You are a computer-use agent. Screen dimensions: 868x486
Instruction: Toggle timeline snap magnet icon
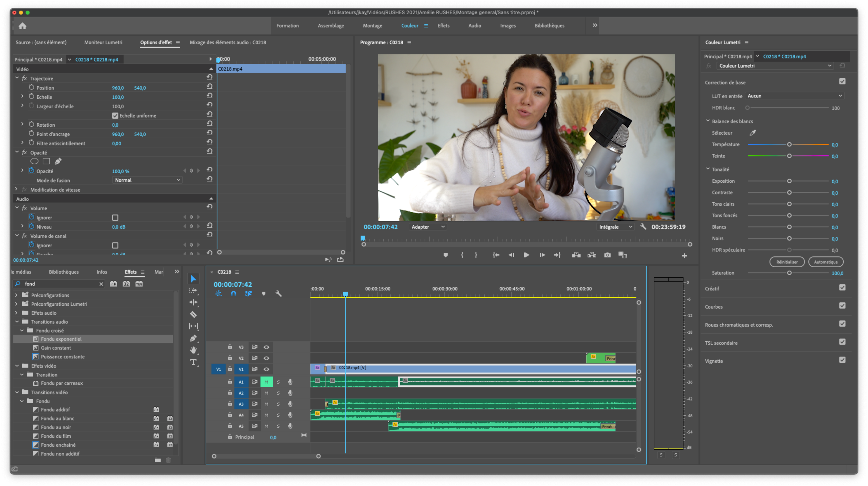click(x=234, y=294)
